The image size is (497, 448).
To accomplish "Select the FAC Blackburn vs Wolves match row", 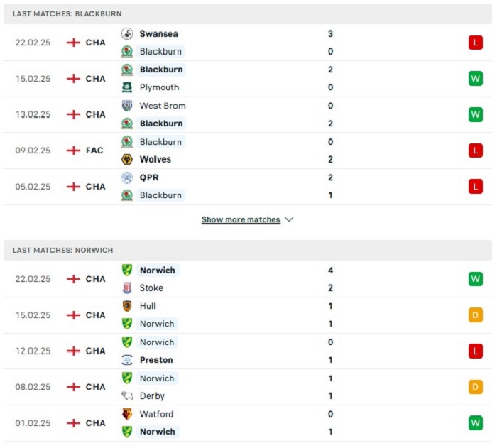I will pyautogui.click(x=248, y=151).
